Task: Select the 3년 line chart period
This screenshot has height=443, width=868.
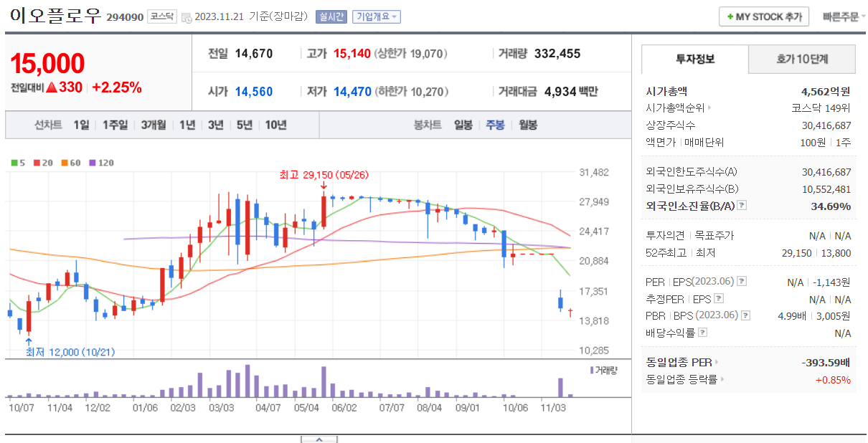Action: (x=216, y=125)
